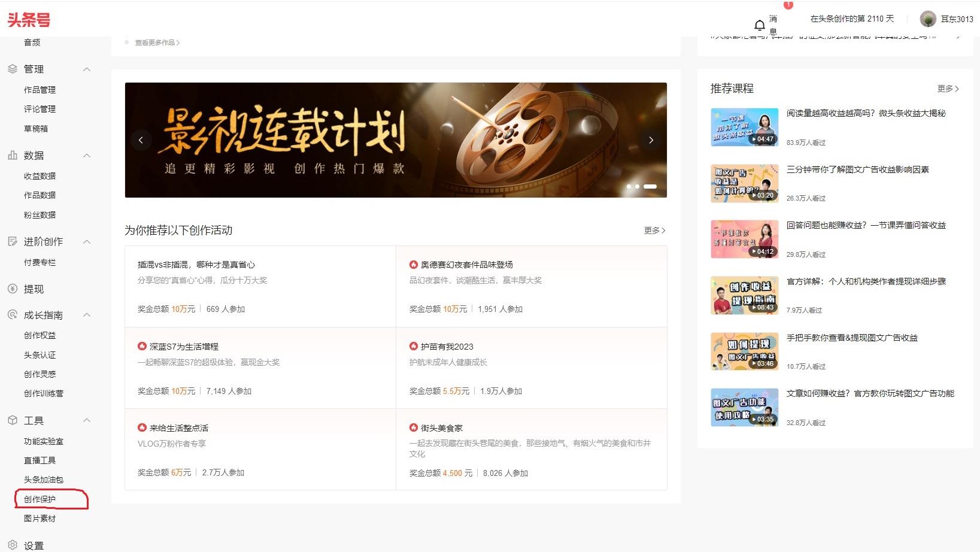Click the 管理 stacked-layers sidebar icon

[11, 68]
